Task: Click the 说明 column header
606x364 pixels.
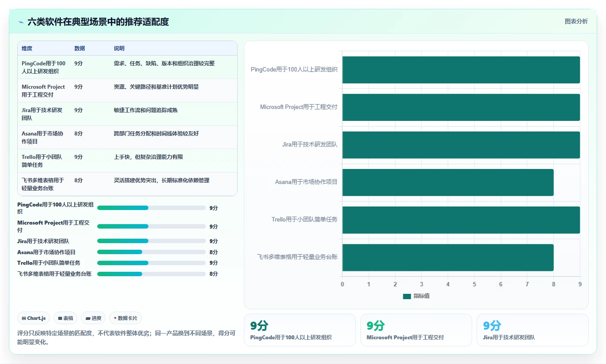Action: coord(119,49)
